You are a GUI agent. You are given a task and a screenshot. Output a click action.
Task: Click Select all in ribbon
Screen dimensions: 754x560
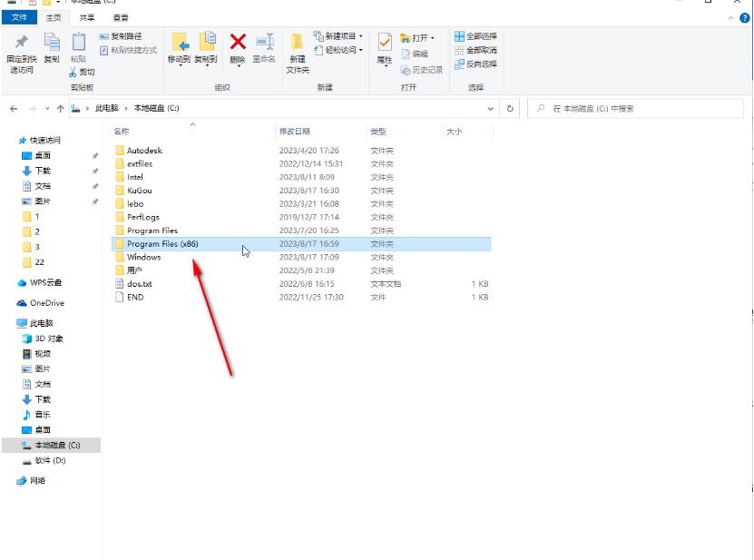pyautogui.click(x=475, y=36)
